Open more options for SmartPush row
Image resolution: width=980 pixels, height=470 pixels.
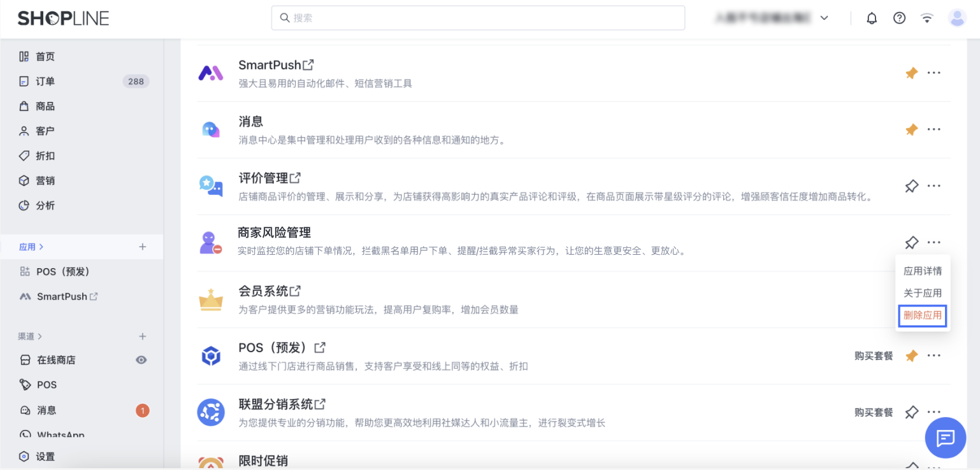coord(934,73)
